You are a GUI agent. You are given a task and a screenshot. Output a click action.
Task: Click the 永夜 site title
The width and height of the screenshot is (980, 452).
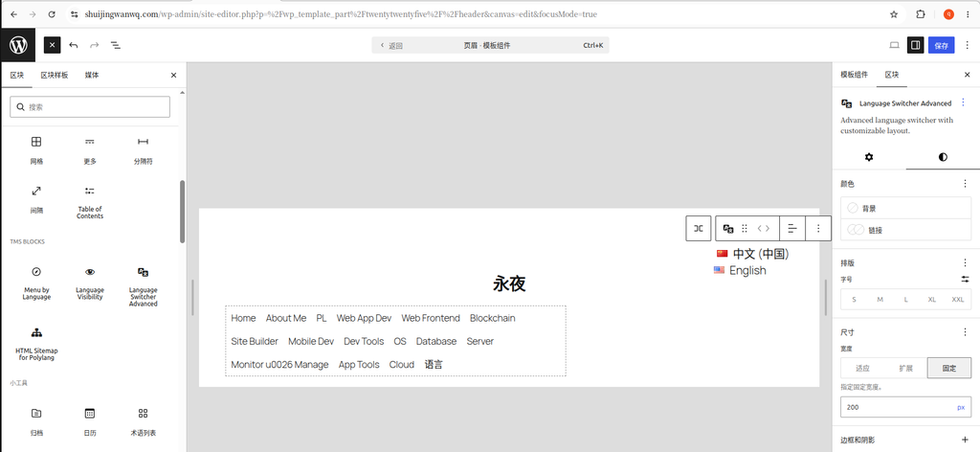pos(509,283)
